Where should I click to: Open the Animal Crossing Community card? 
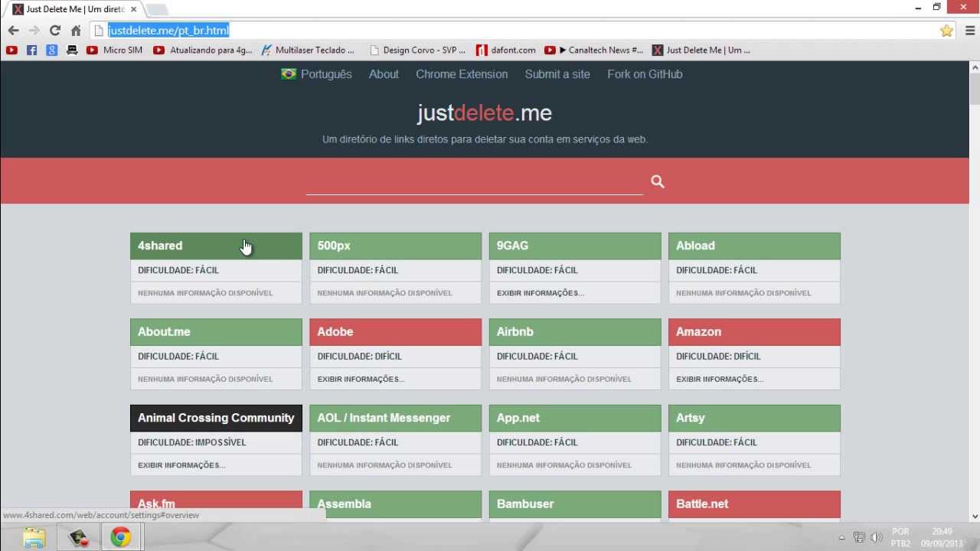point(216,418)
